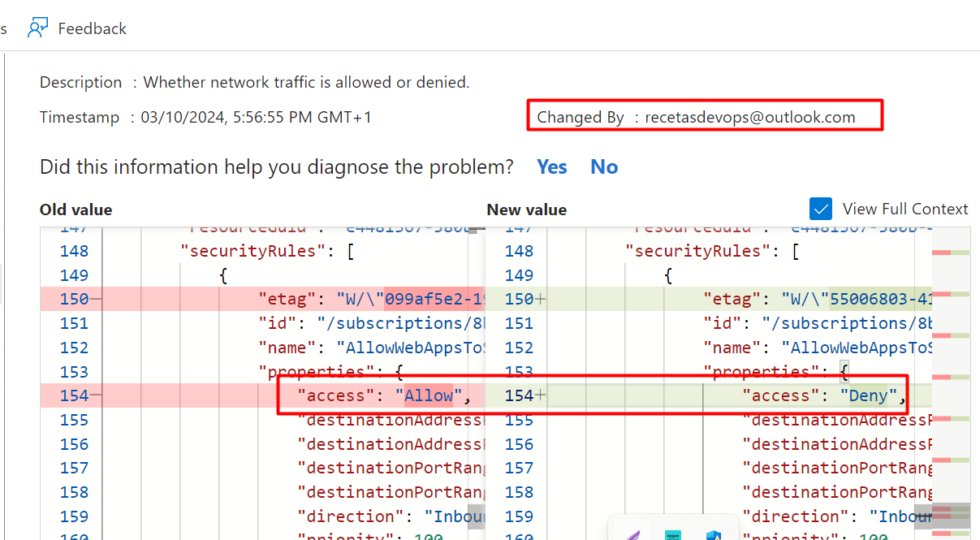Click line number 157 in new pane
980x540 pixels.
coord(519,468)
